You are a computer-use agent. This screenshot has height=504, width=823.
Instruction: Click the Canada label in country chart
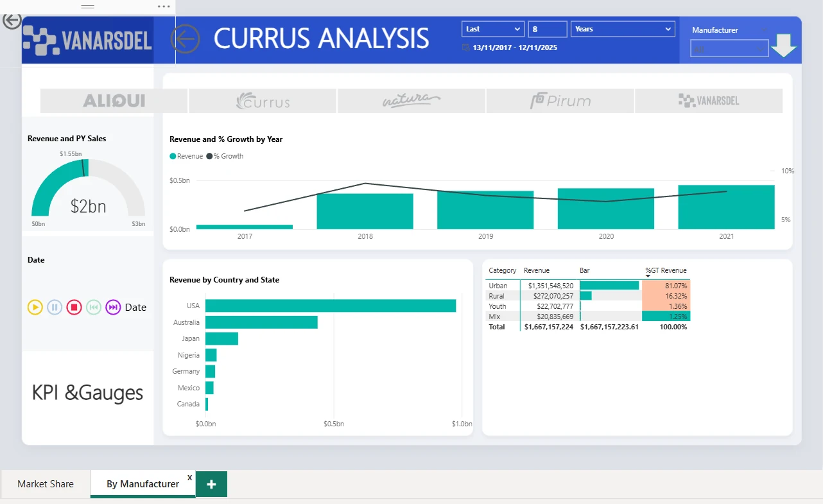pyautogui.click(x=188, y=404)
